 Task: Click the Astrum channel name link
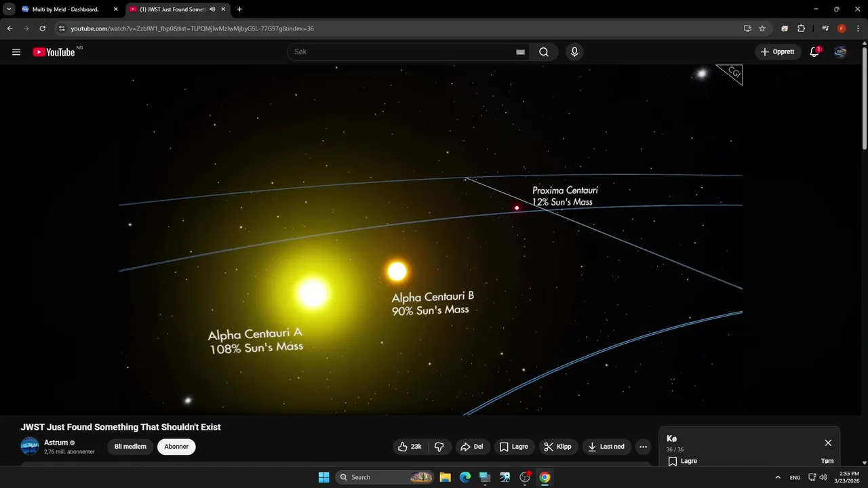[56, 443]
